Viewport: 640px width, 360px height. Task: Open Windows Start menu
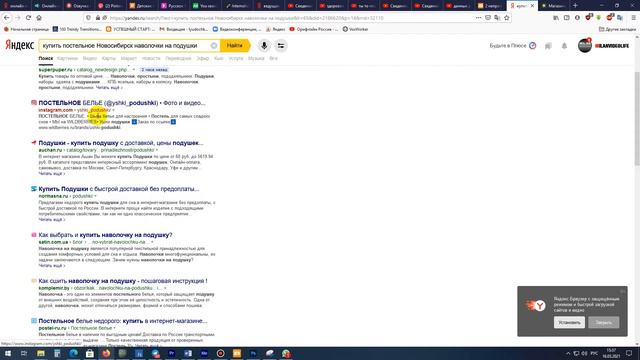coord(7,353)
